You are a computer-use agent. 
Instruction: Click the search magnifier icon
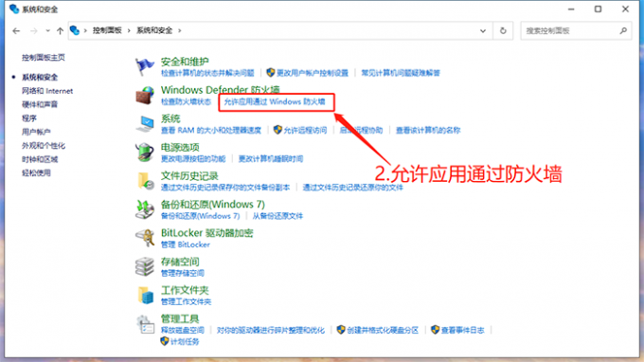click(x=623, y=30)
